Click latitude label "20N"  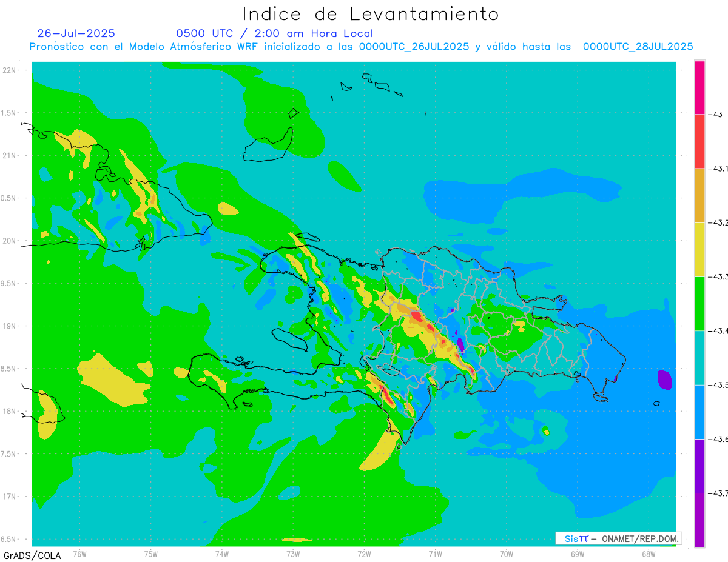(10, 241)
